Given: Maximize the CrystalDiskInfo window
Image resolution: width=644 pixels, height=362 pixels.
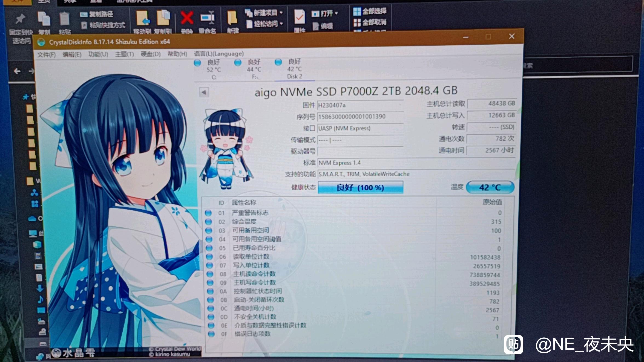Looking at the screenshot, I should [488, 37].
